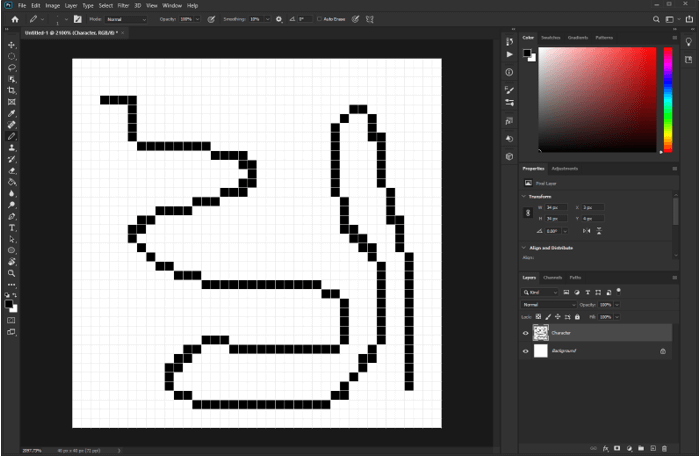Image resolution: width=699 pixels, height=456 pixels.
Task: Select the Crop tool
Action: [12, 90]
